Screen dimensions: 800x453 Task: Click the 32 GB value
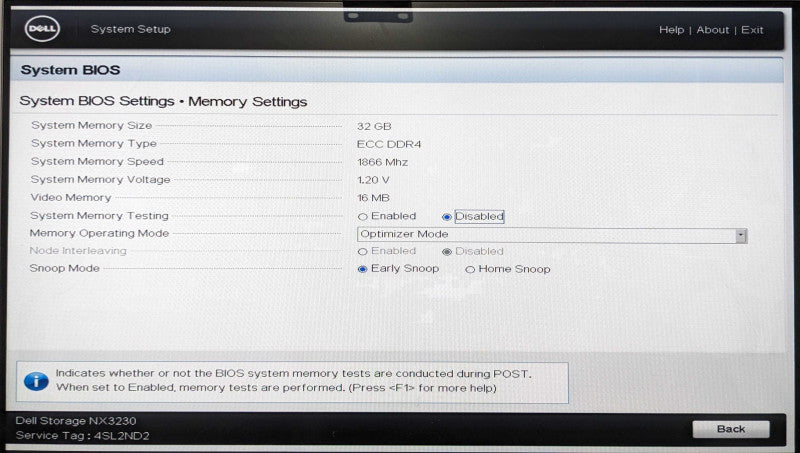(x=374, y=127)
